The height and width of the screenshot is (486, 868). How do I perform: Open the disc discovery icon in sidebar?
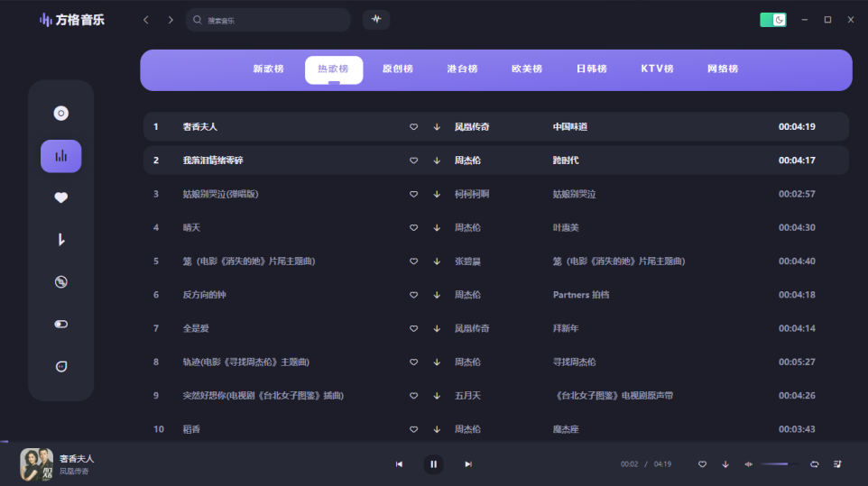point(60,114)
